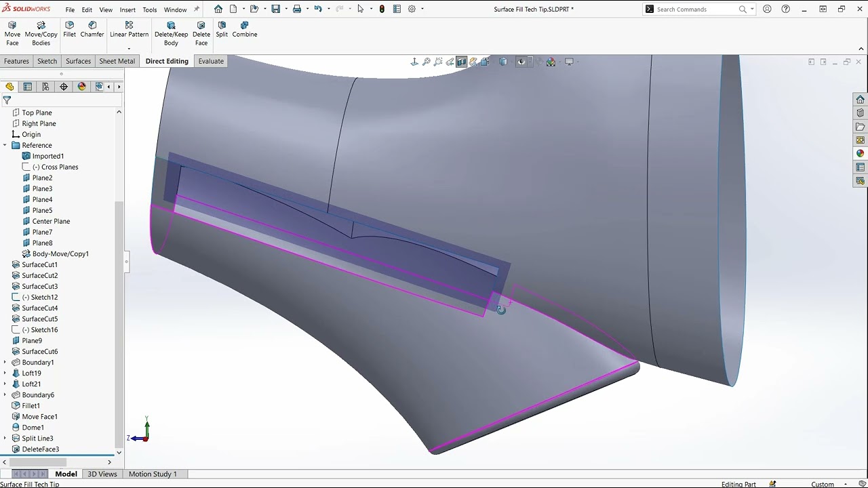Open the DimXpertManager tab
Image resolution: width=868 pixels, height=488 pixels.
tap(64, 86)
